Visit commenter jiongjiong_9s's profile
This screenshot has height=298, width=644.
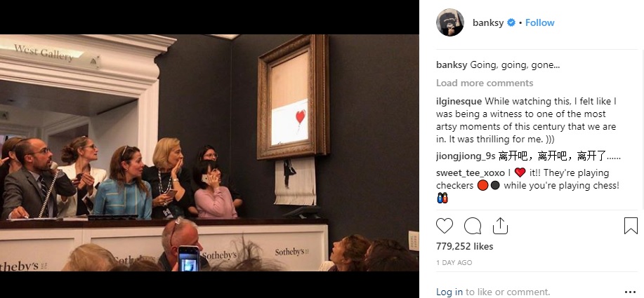click(x=466, y=156)
